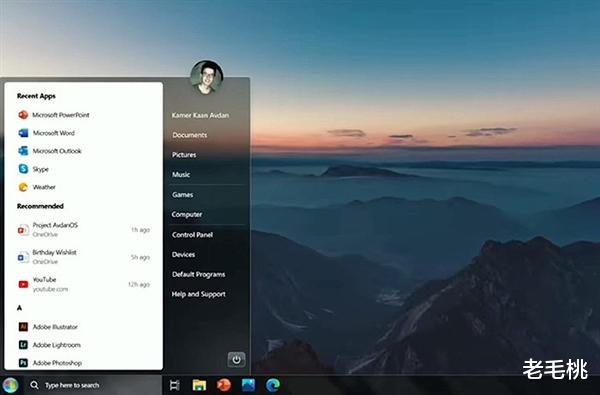The width and height of the screenshot is (600, 395).
Task: Click the 'Recent Apps' heading
Action: click(36, 96)
